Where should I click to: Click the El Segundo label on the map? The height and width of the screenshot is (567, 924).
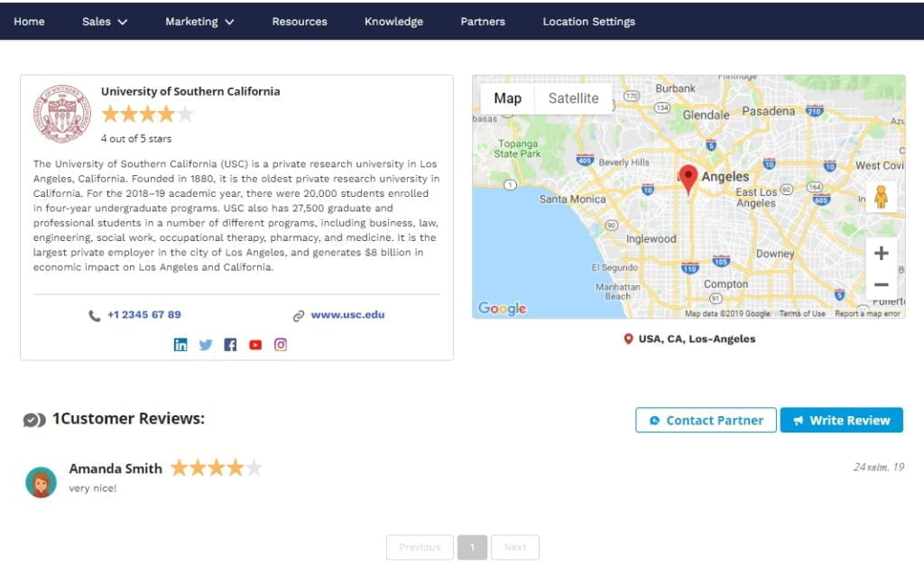click(x=614, y=267)
